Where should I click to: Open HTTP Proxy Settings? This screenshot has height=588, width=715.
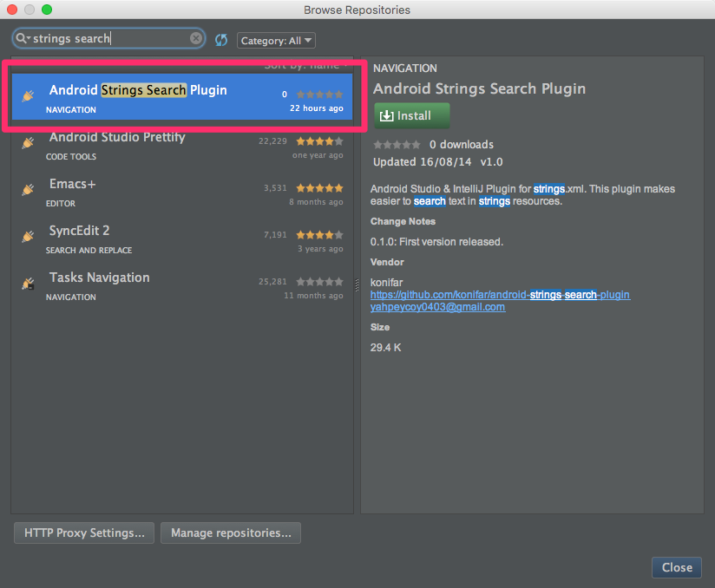(x=84, y=532)
